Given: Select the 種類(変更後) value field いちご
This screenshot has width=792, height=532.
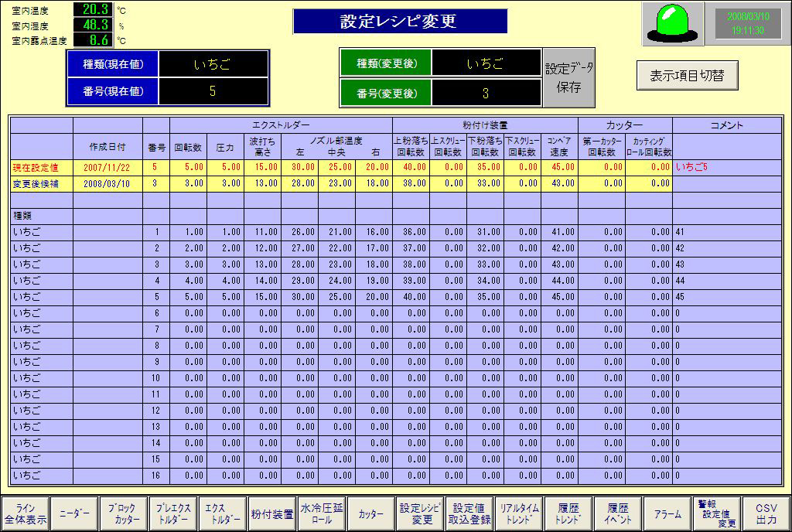Looking at the screenshot, I should [x=486, y=63].
